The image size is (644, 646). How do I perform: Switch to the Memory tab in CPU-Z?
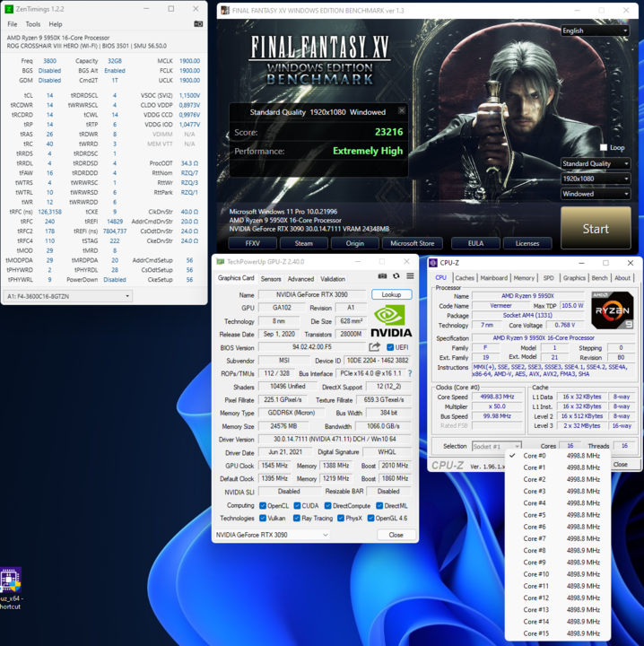point(524,278)
